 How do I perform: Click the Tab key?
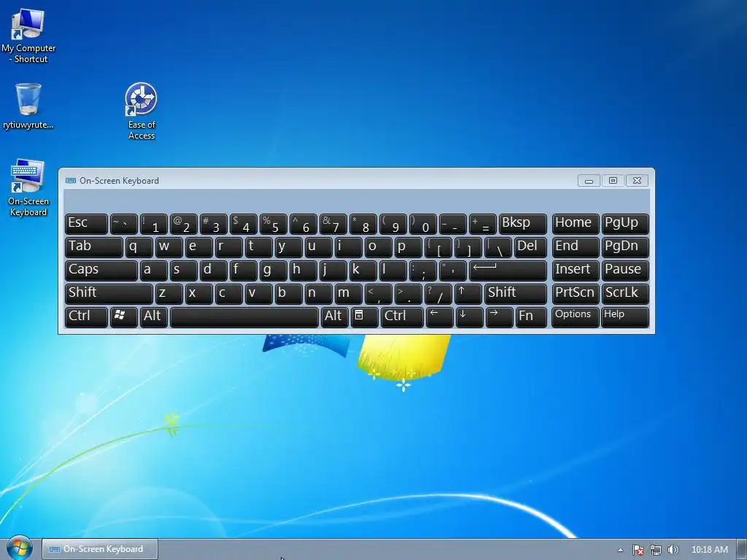click(x=94, y=246)
